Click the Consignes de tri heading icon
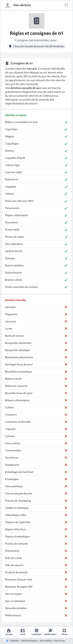Screen dimensions: 73x644 tap(7, 64)
